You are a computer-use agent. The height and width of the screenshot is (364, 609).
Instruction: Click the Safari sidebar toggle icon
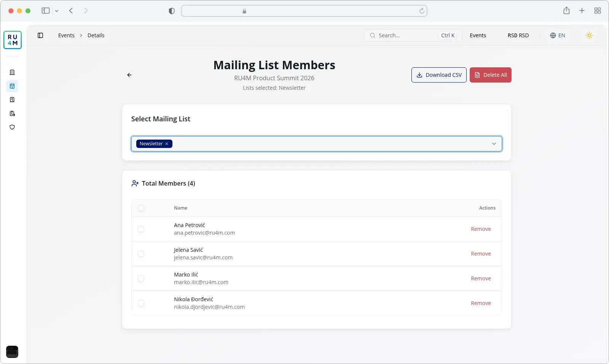point(46,11)
